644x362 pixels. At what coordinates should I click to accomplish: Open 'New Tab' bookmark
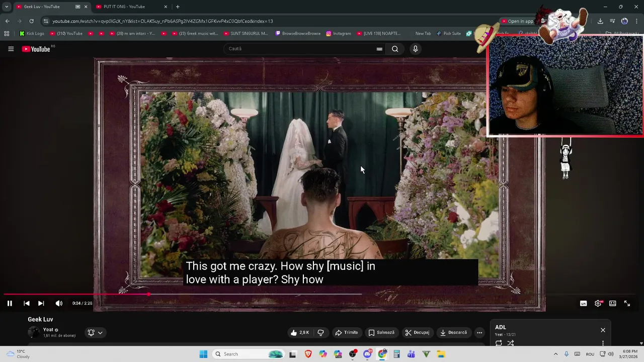click(x=423, y=34)
